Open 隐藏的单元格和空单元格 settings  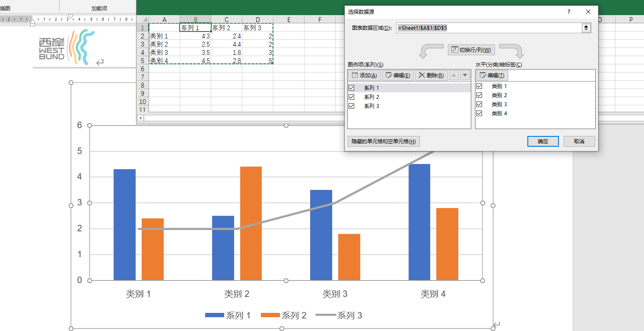(x=384, y=142)
